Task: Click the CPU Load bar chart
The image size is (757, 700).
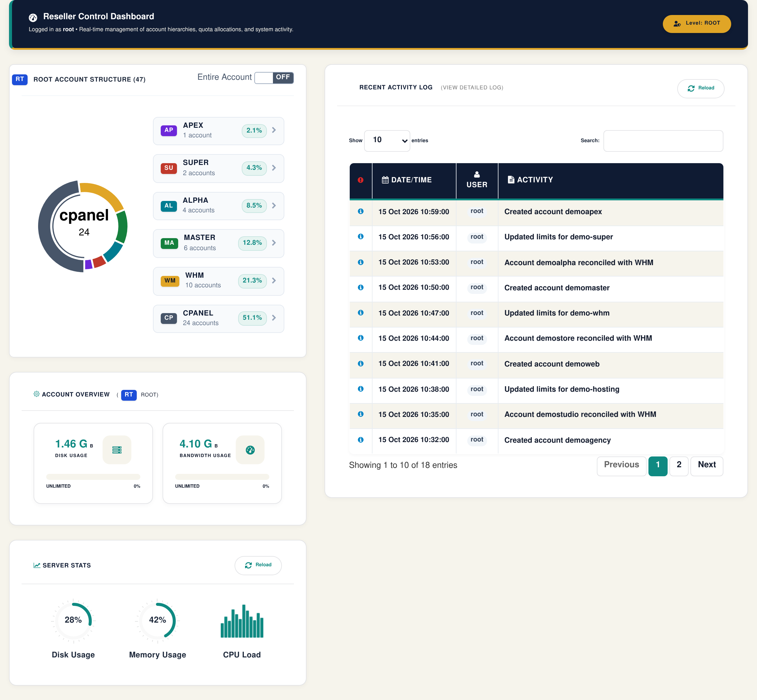Action: point(242,621)
